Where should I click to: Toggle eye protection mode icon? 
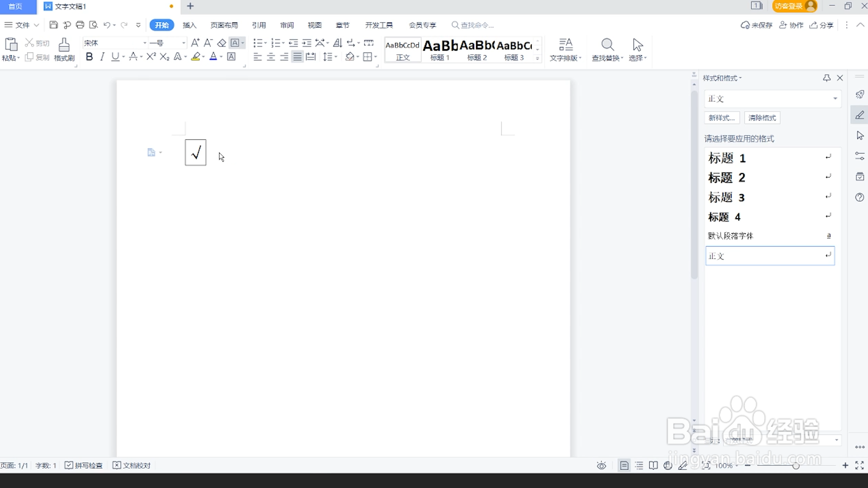tap(601, 465)
